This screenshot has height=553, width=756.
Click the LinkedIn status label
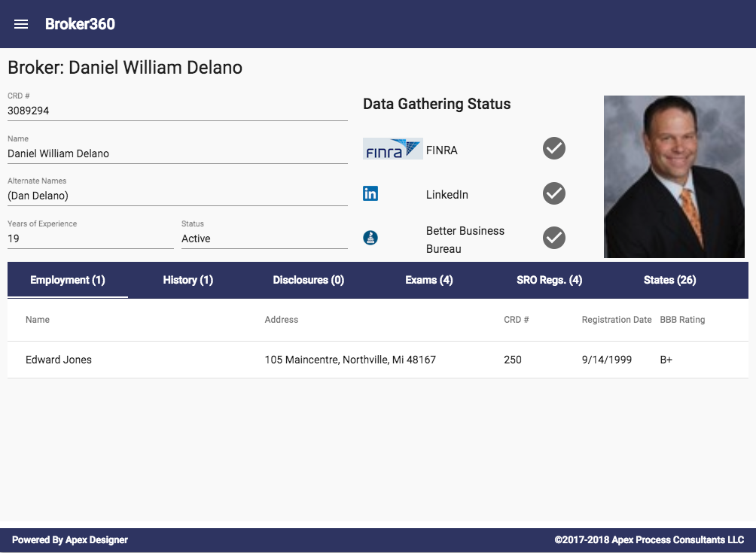tap(447, 195)
